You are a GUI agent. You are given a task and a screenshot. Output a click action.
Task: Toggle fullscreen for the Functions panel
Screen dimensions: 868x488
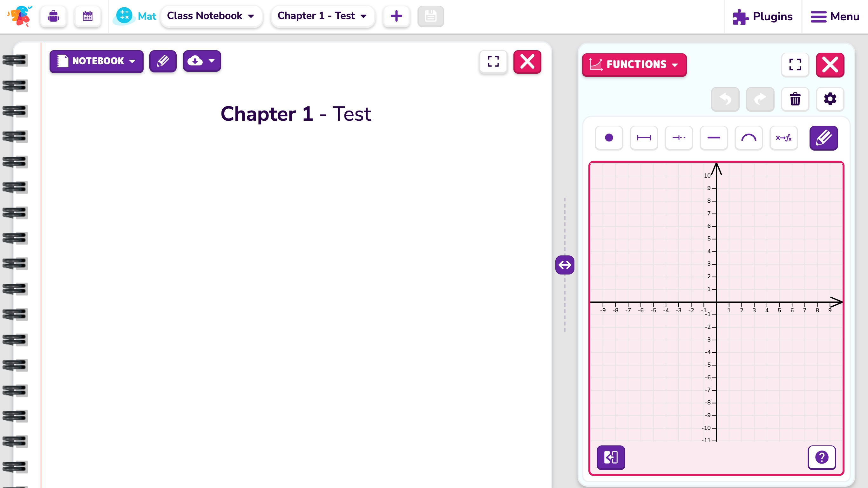(x=795, y=64)
